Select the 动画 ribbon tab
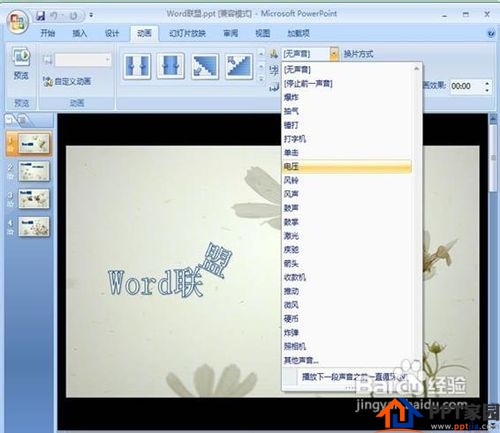500x433 pixels. coord(144,33)
